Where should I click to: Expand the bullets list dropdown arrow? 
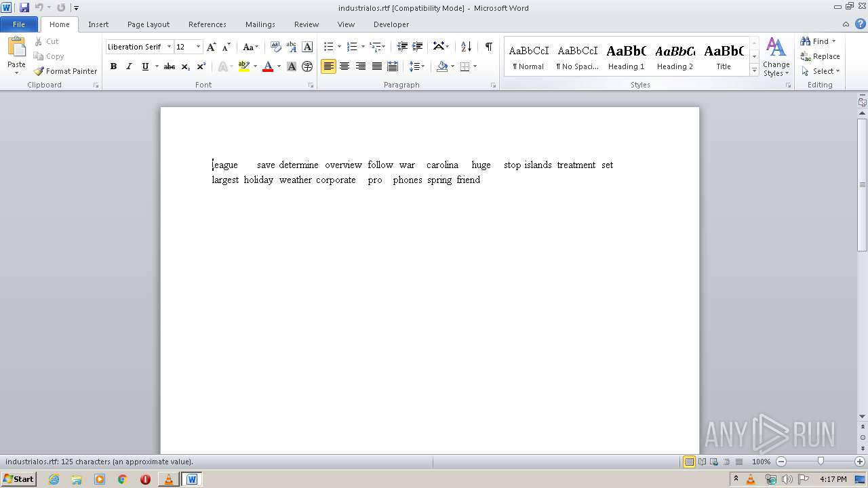(x=339, y=47)
